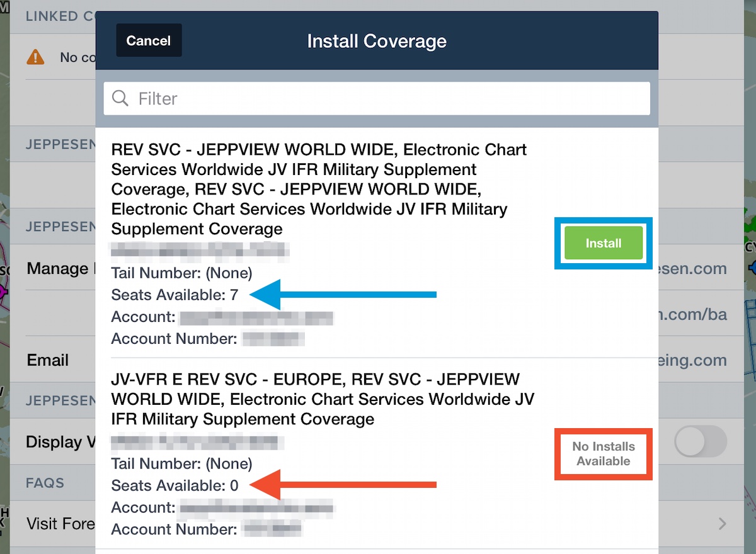This screenshot has width=756, height=554.
Task: Open the Visit row chevron under FAQs
Action: tap(723, 524)
